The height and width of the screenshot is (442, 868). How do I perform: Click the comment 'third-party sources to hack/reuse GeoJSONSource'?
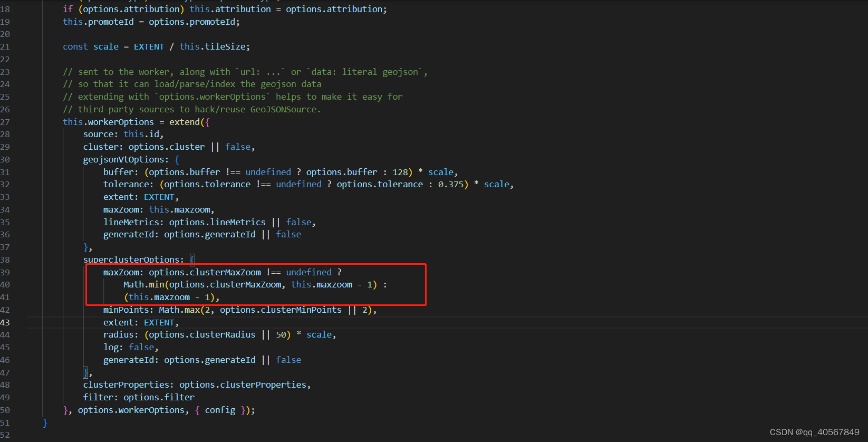[x=192, y=109]
